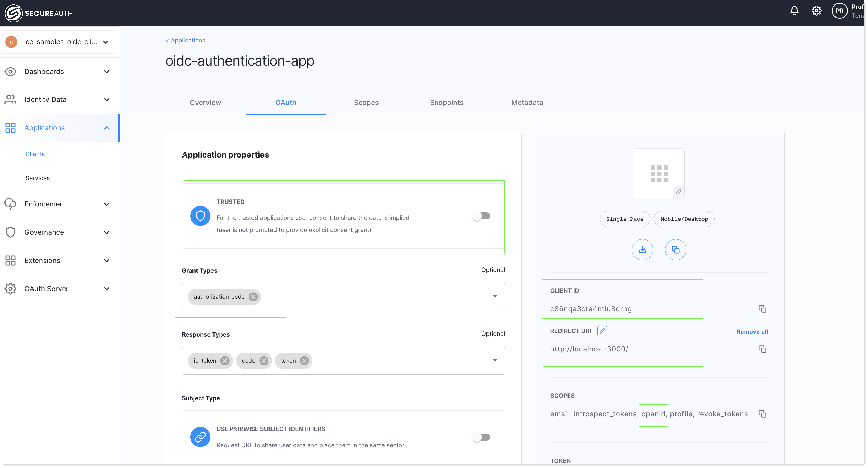The image size is (868, 468).
Task: Click the round duplicate application icon
Action: pos(675,250)
